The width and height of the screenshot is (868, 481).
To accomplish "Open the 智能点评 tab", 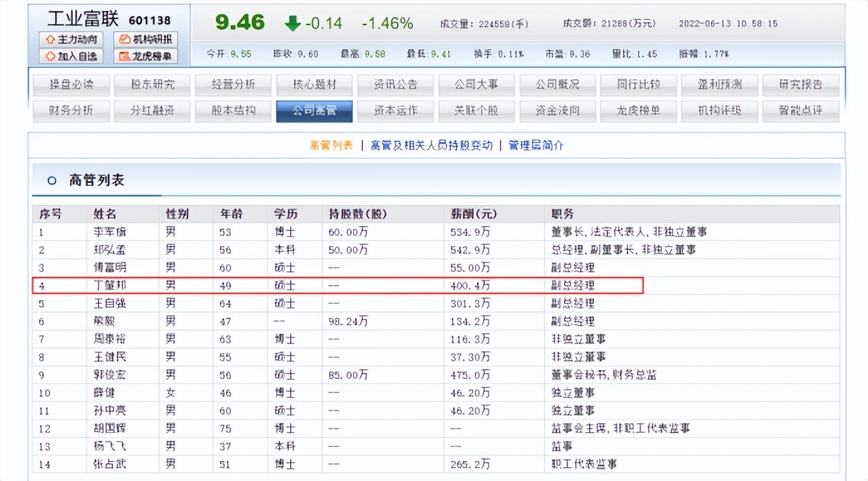I will 801,111.
